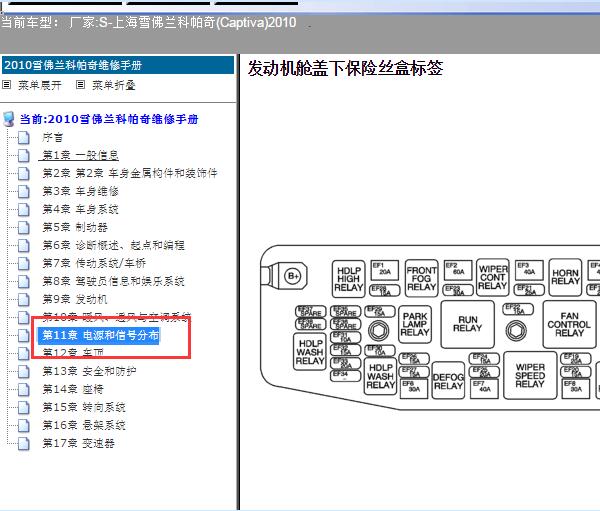Collapse all menus via 菜单折叠 text
The height and width of the screenshot is (511, 600).
click(x=114, y=85)
